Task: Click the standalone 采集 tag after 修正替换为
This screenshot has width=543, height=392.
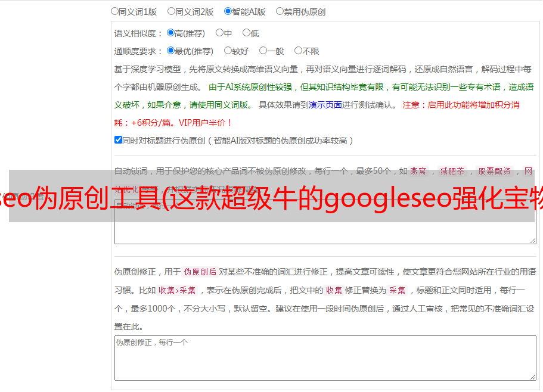Action: point(397,290)
